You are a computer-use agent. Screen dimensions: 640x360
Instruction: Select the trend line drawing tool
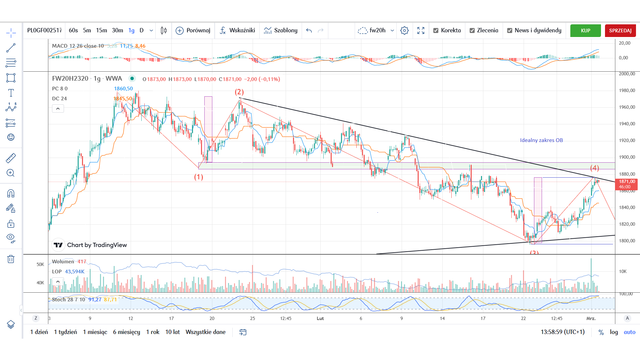(x=11, y=47)
